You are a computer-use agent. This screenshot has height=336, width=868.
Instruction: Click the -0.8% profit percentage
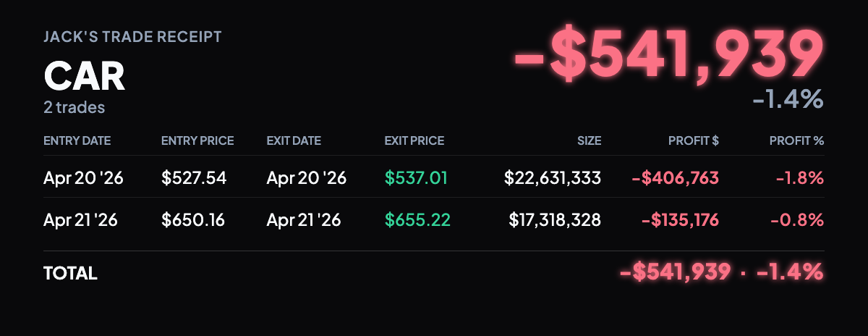click(x=799, y=219)
